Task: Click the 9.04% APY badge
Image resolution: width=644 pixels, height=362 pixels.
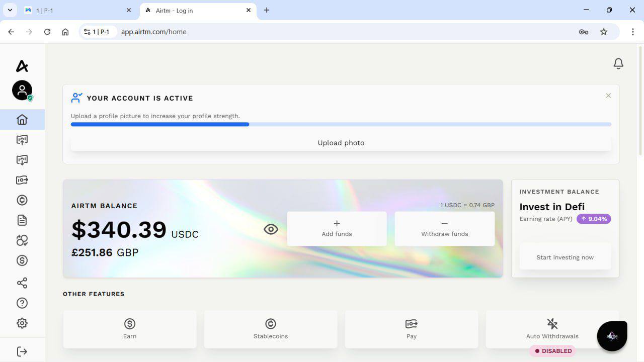Action: [x=594, y=219]
